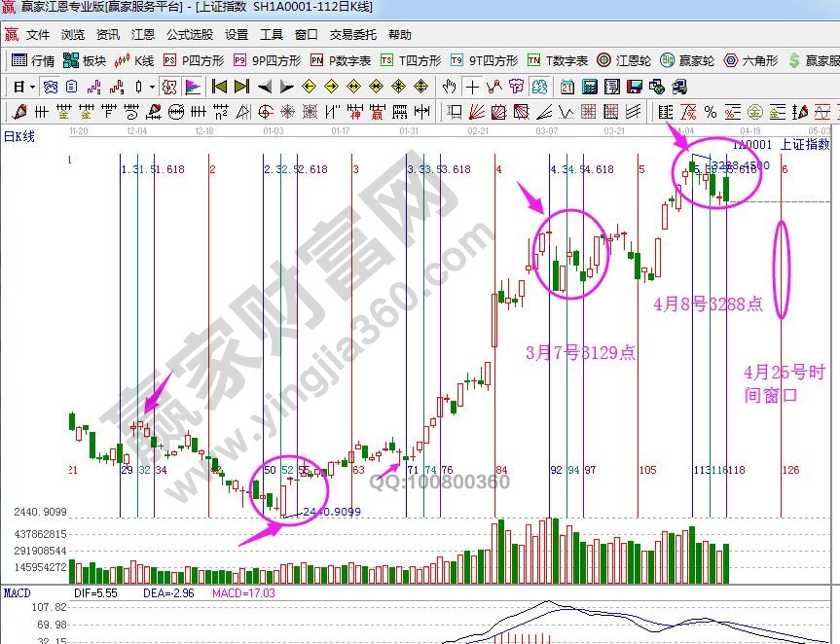Click the percent (%) drawing tool

(711, 111)
